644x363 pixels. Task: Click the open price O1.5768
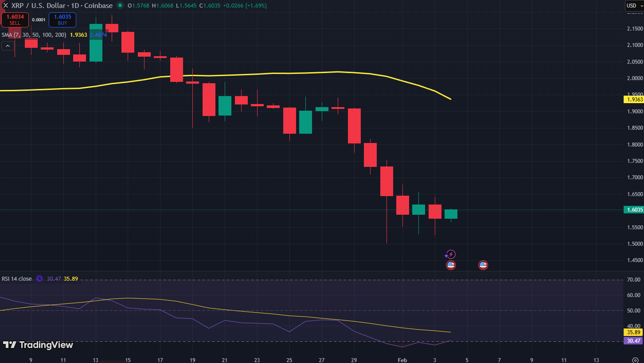138,6
